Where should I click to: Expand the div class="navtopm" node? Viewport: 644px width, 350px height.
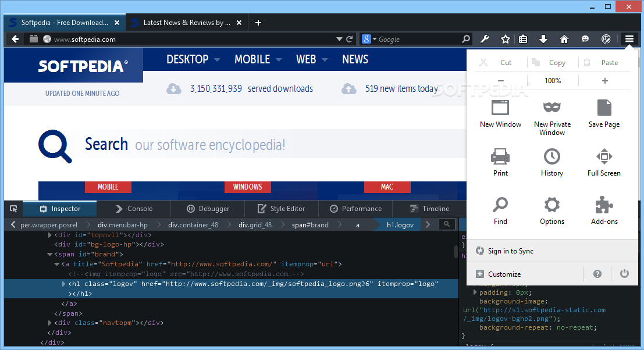(x=49, y=323)
